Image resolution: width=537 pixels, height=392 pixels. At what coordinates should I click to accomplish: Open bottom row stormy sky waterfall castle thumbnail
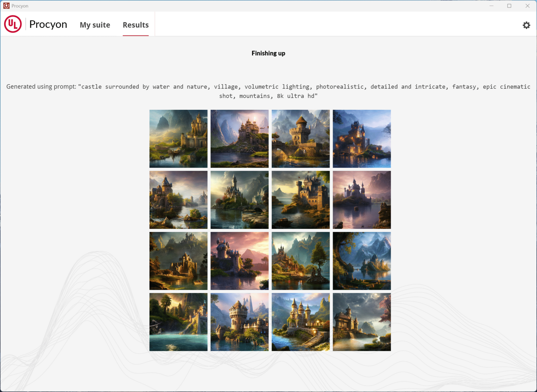362,322
